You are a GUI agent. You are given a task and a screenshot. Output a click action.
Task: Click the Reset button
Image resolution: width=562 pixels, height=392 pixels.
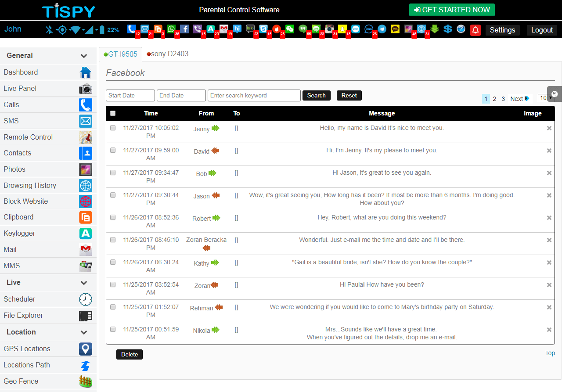point(349,95)
